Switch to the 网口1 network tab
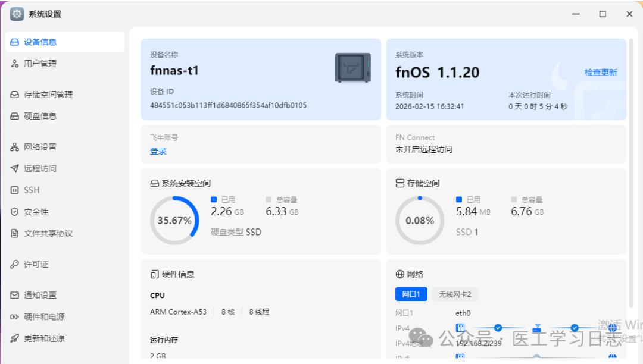Screen dimensions: 643x364 click(x=411, y=294)
